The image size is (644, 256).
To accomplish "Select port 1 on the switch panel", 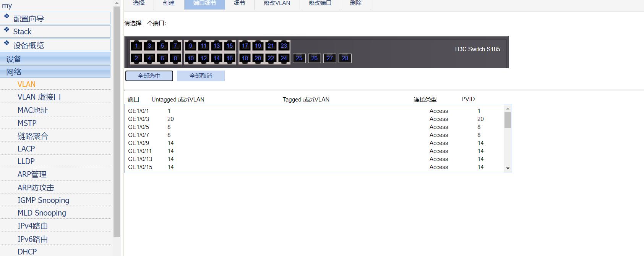I will tap(136, 46).
